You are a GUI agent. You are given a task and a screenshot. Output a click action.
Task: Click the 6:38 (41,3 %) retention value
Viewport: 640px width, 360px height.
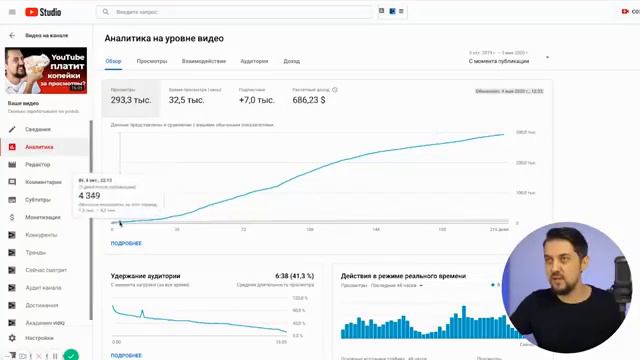coord(295,276)
